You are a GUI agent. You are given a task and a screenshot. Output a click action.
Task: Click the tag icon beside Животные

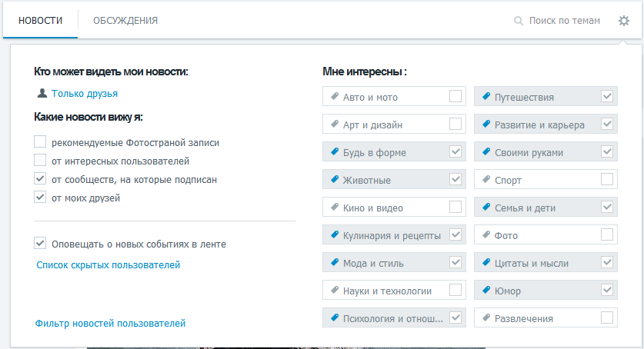pyautogui.click(x=335, y=179)
